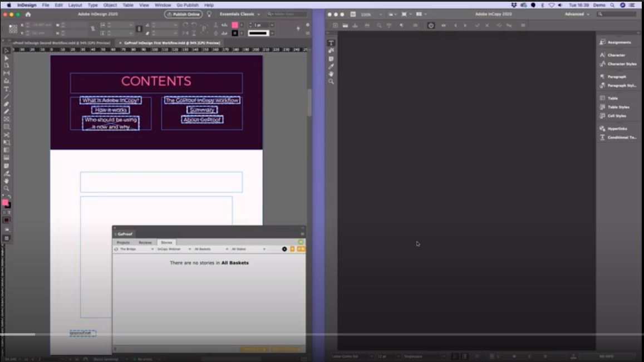Open the Go Publish menu
This screenshot has height=362, width=644.
click(x=187, y=5)
